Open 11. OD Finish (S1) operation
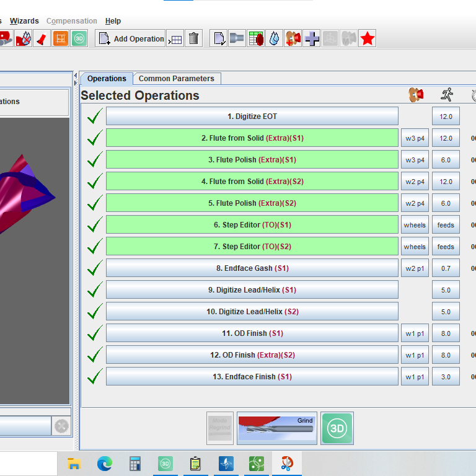Image resolution: width=476 pixels, height=476 pixels. click(x=252, y=333)
